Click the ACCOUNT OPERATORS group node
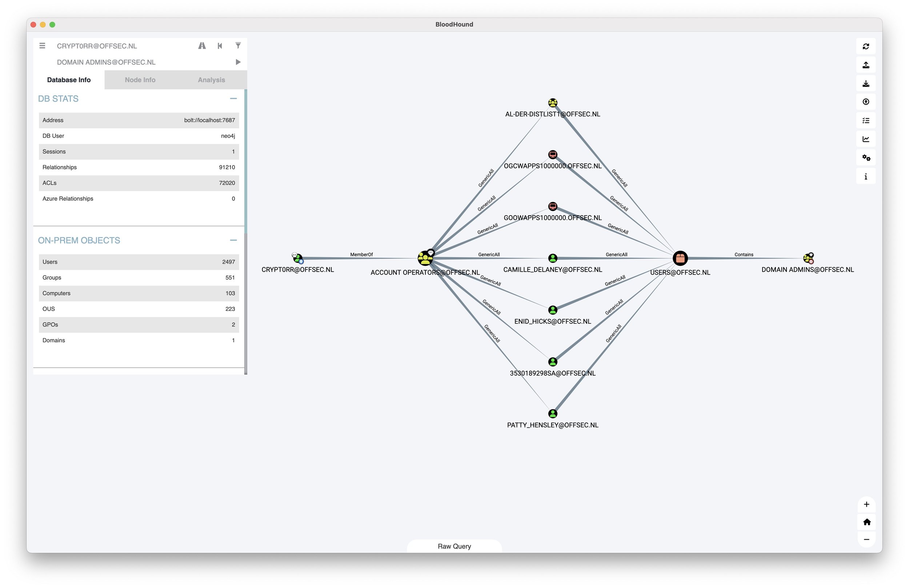The width and height of the screenshot is (909, 588). click(425, 259)
